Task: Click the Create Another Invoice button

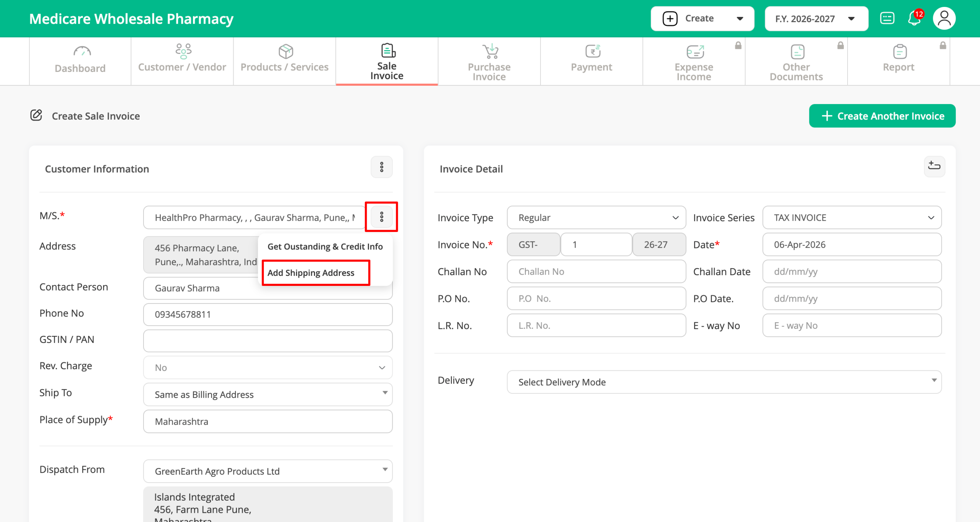Action: (x=882, y=116)
